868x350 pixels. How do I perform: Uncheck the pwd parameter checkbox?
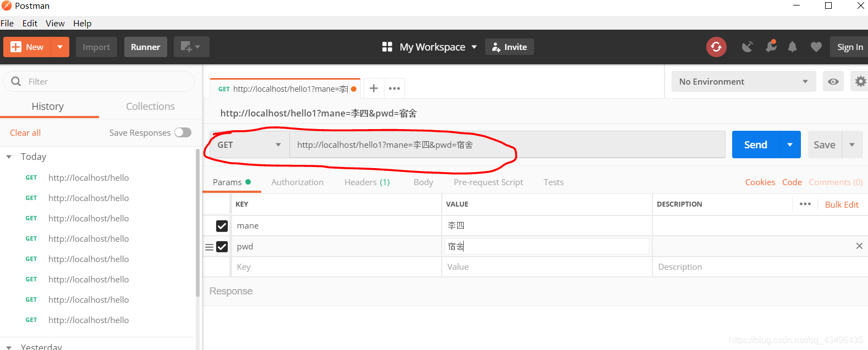222,247
